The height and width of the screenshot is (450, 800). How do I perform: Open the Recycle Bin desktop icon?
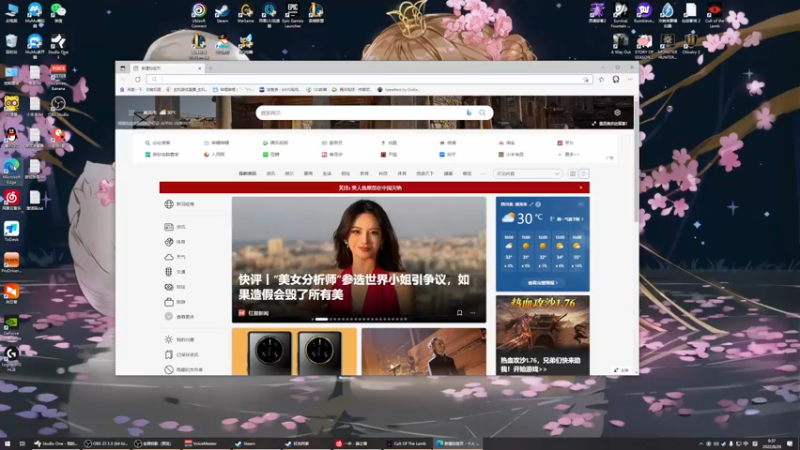click(x=11, y=44)
